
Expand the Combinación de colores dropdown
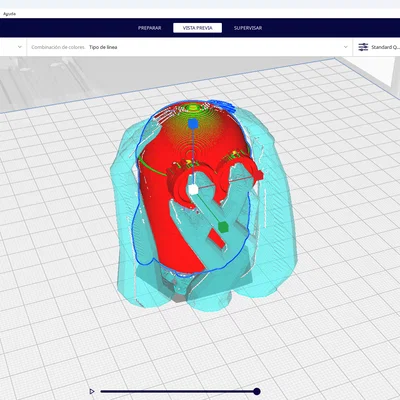[x=189, y=47]
